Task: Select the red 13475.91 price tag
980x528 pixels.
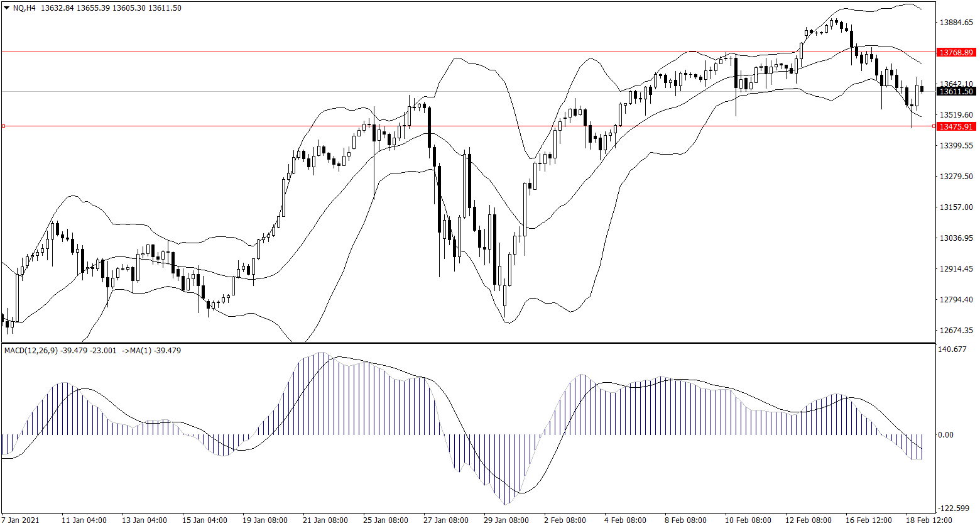Action: click(955, 126)
